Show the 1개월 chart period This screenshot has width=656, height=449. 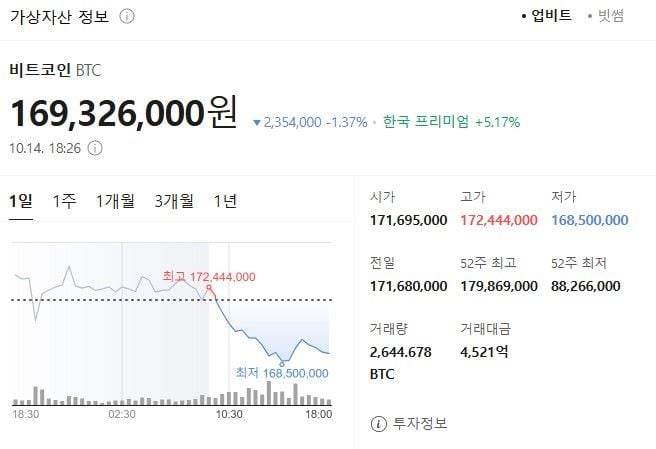(x=115, y=201)
